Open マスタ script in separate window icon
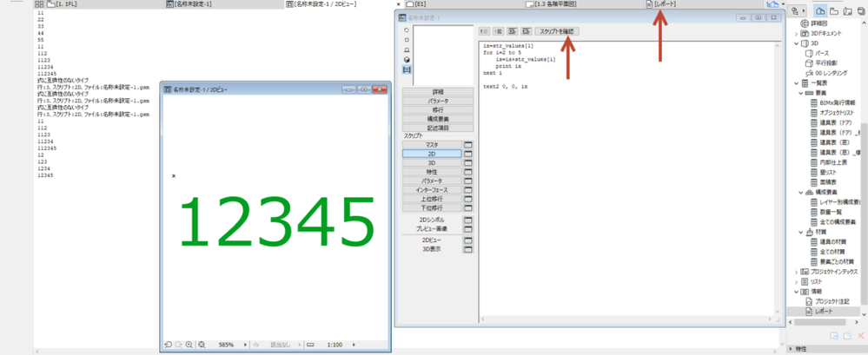The height and width of the screenshot is (355, 868). 468,145
